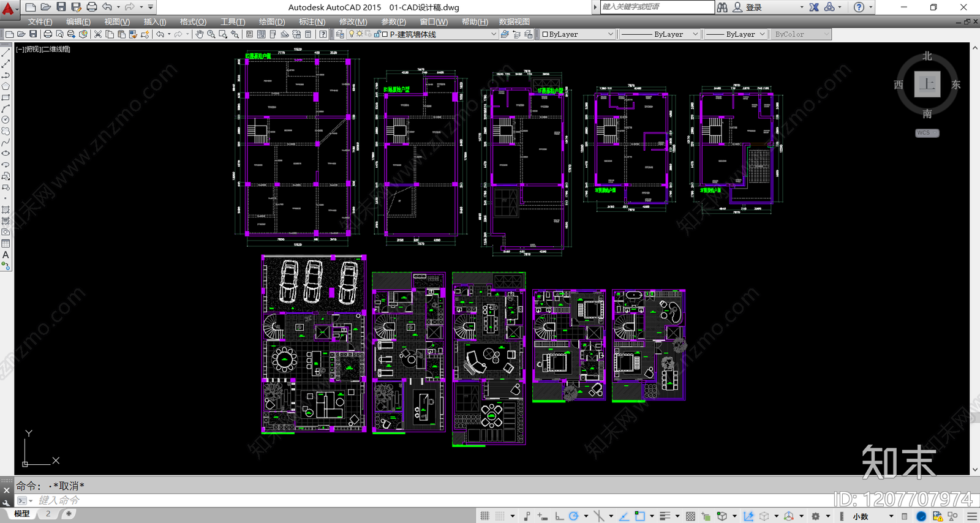Toggle lineweight display in status bar

pyautogui.click(x=665, y=516)
